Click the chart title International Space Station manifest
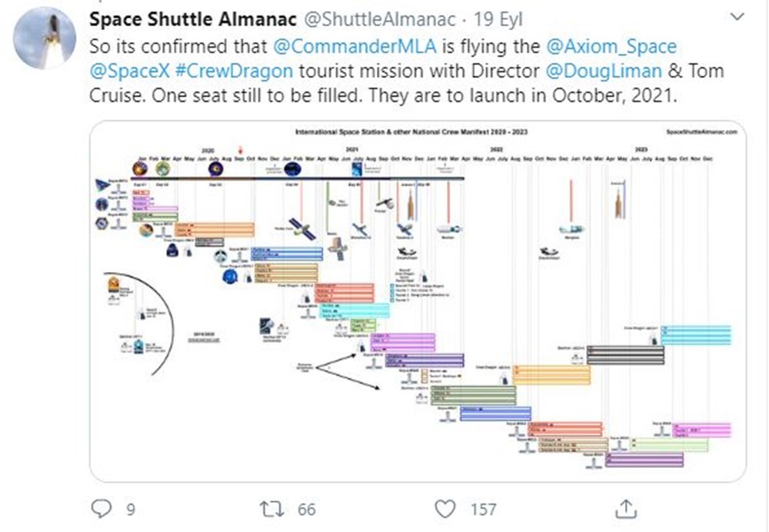769x532 pixels. pyautogui.click(x=411, y=132)
